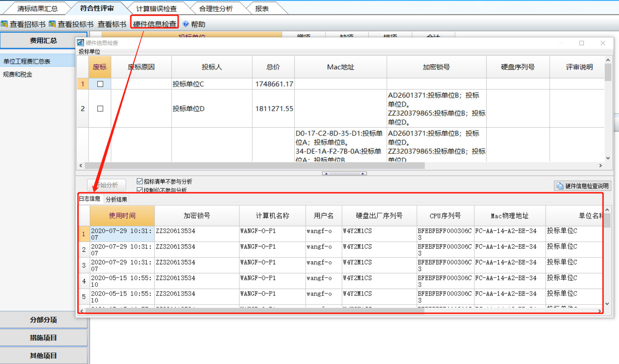Click the 硬盘出厂序列号 column header
Screen dimensions: 619x364
pos(379,216)
